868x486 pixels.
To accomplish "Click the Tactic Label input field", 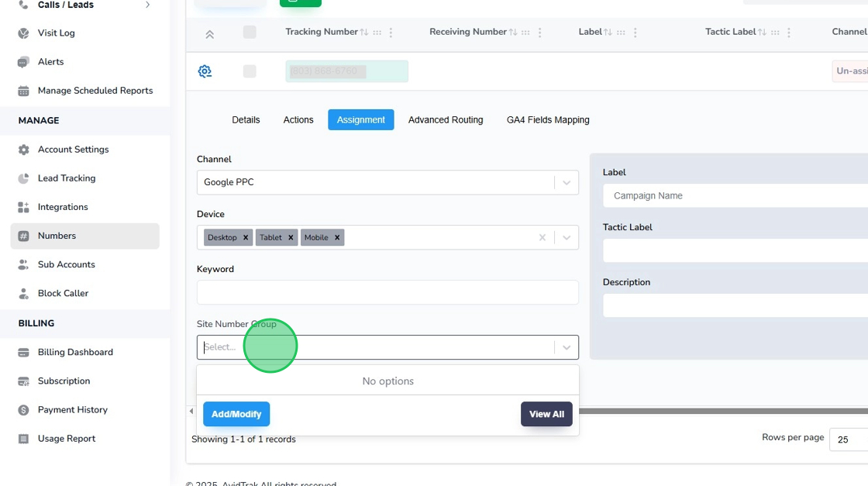I will [x=735, y=250].
